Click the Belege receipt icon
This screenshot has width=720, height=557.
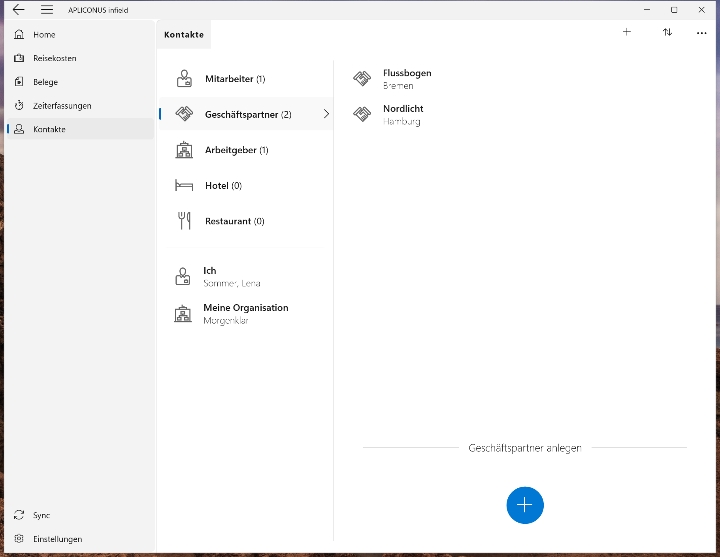coord(19,82)
